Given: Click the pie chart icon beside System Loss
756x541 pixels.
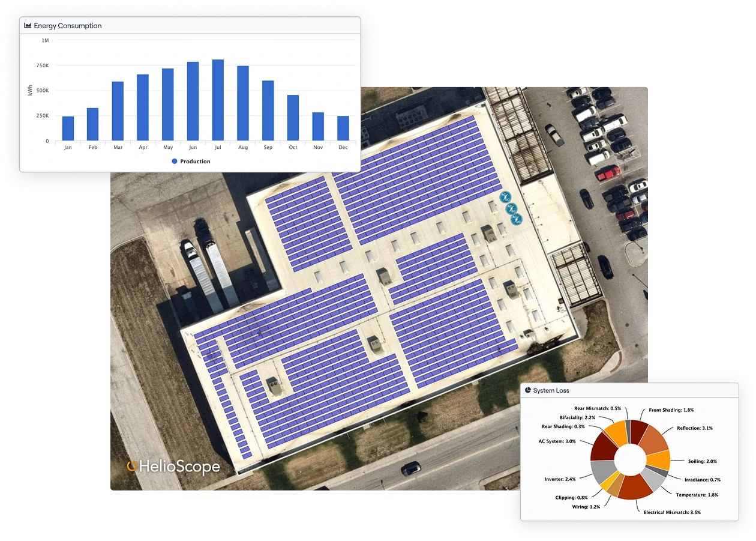Looking at the screenshot, I should (527, 389).
